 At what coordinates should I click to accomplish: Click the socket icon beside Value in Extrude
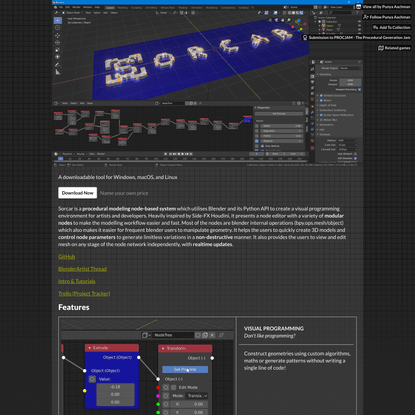point(92,379)
